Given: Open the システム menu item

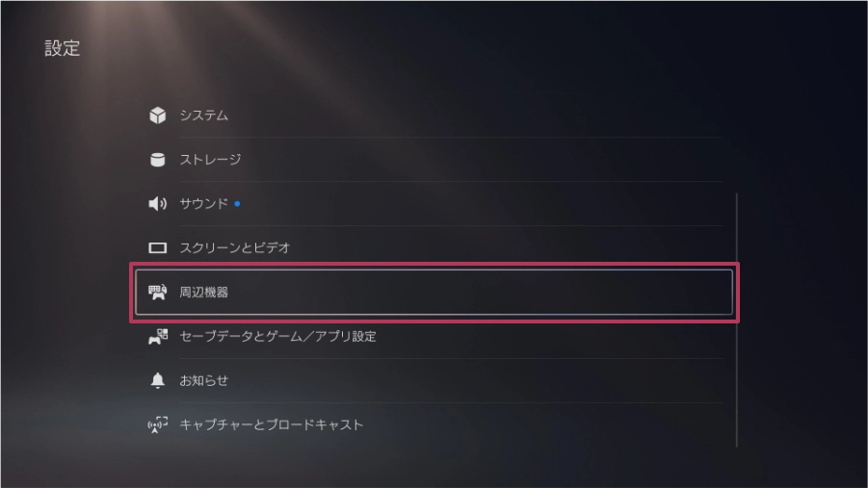Looking at the screenshot, I should (x=203, y=116).
